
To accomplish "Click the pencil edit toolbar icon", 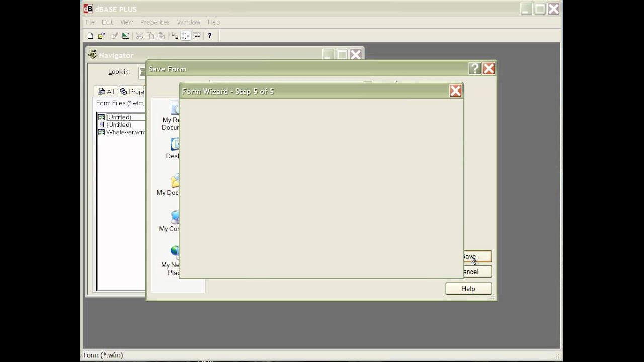I will coord(115,36).
